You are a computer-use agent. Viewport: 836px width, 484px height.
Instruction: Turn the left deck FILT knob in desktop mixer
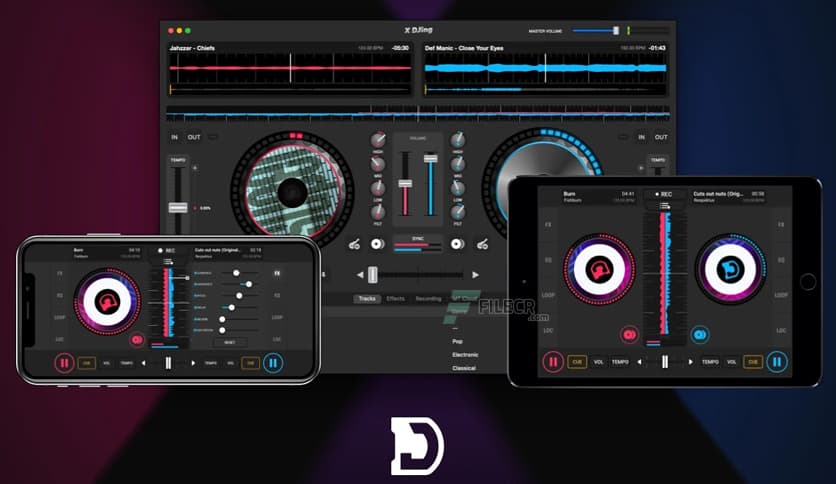(x=378, y=212)
